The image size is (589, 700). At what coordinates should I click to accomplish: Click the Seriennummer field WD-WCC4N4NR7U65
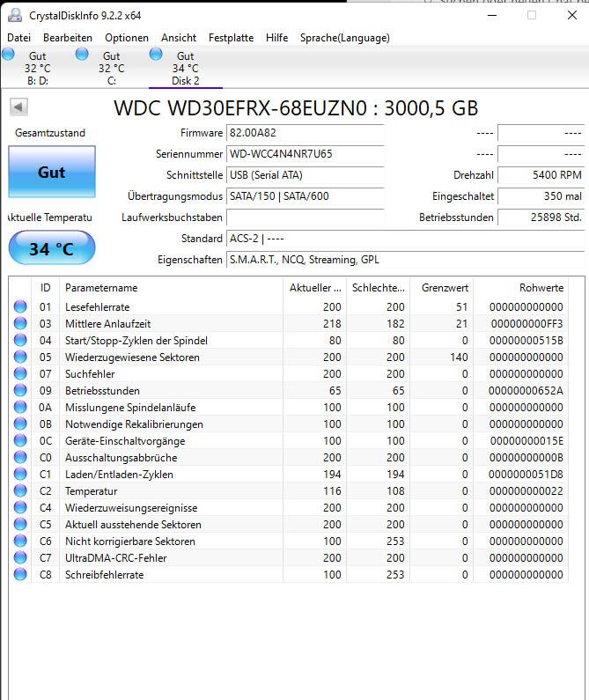click(306, 154)
